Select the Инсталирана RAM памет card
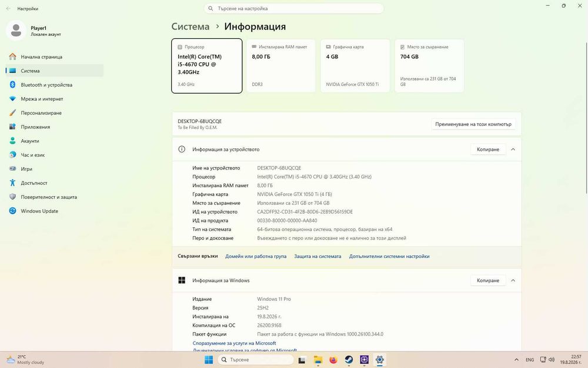Screen dimensions: 588x368 (x=281, y=66)
